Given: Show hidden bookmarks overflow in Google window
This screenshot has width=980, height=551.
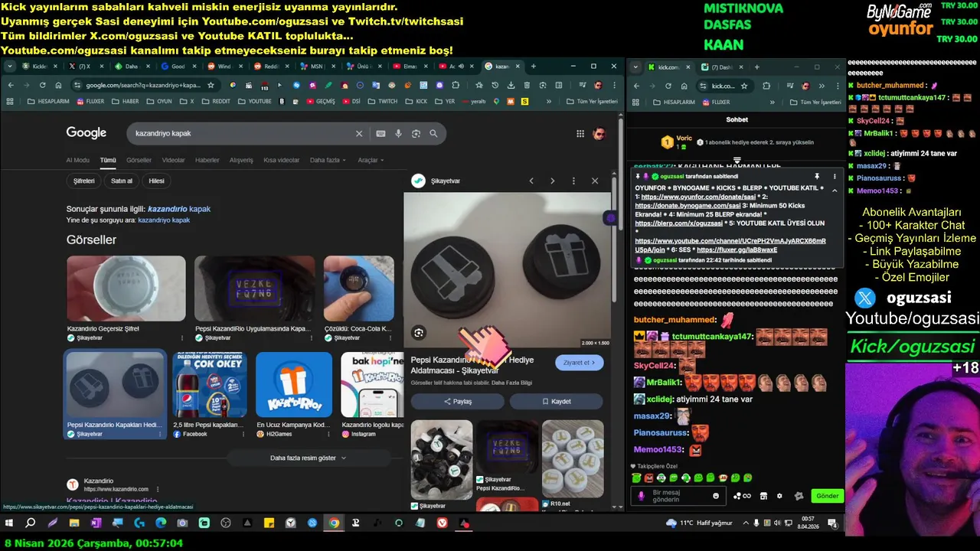Looking at the screenshot, I should 549,101.
